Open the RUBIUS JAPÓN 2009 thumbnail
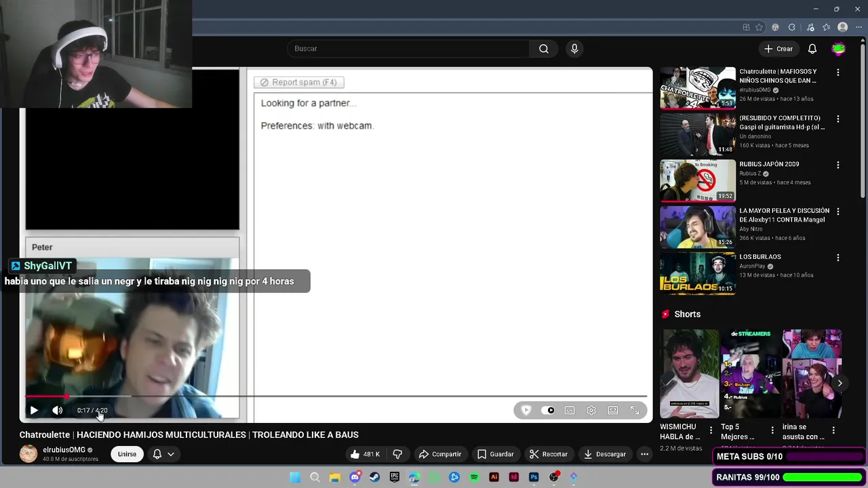This screenshot has width=868, height=488. tap(698, 181)
